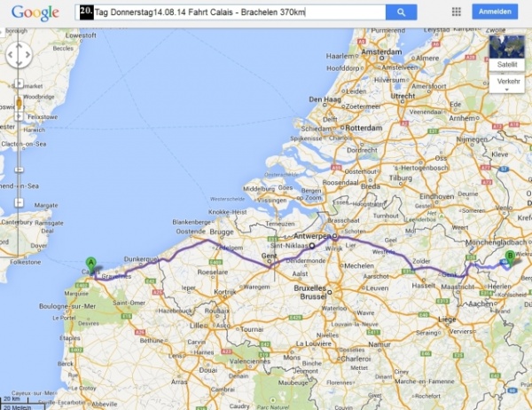Click the Amsterdam city label
The width and height of the screenshot is (532, 410).
381,52
